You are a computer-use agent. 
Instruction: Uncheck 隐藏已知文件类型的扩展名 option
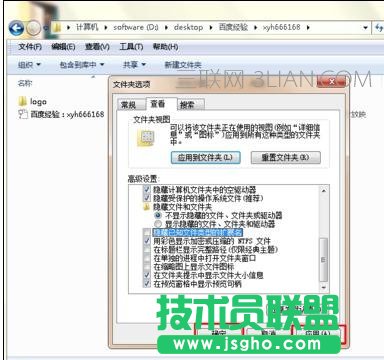[x=147, y=232]
